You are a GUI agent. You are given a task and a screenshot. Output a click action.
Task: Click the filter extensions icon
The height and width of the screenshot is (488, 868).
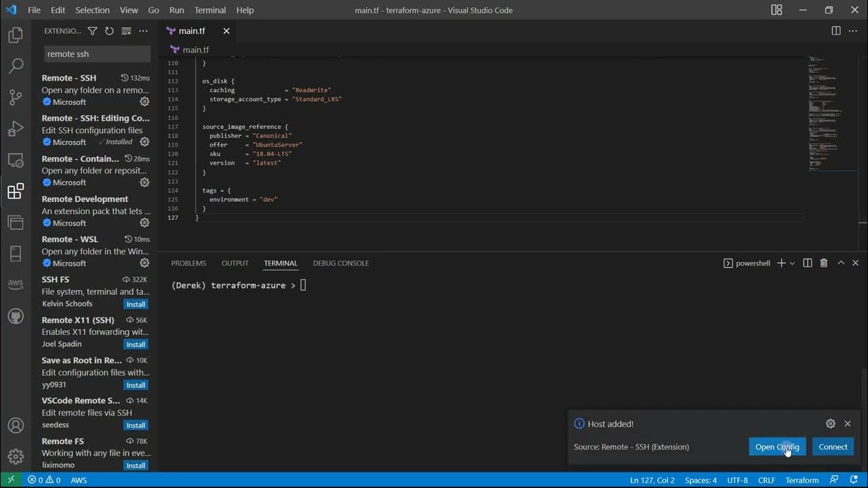92,31
